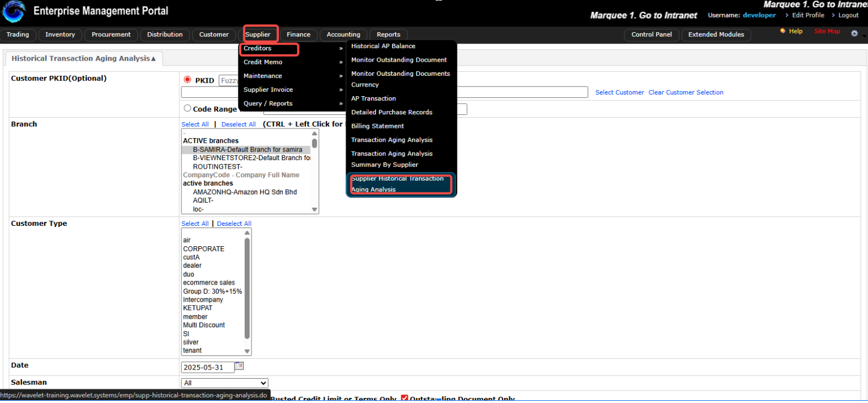Select the PKID radio button
The height and width of the screenshot is (403, 868).
pyautogui.click(x=187, y=79)
